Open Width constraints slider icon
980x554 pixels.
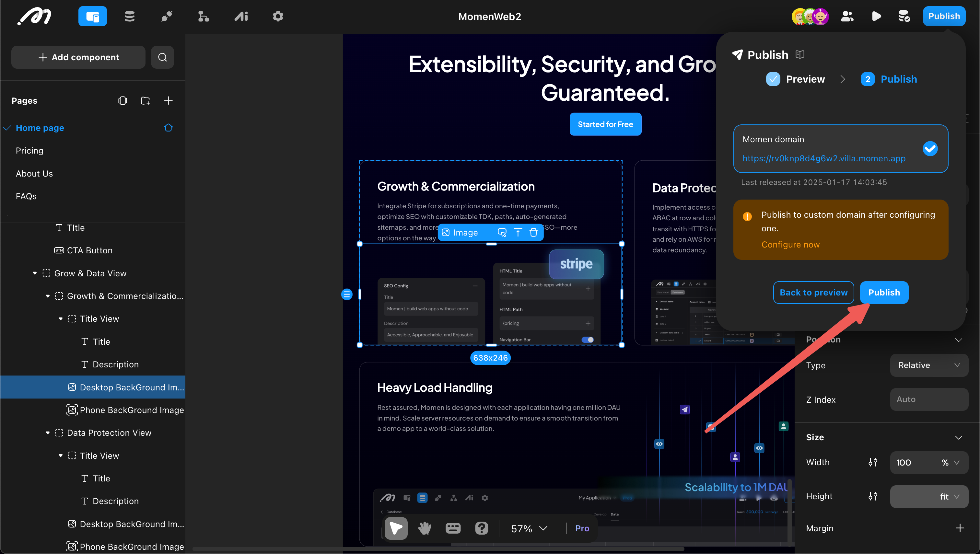[873, 462]
